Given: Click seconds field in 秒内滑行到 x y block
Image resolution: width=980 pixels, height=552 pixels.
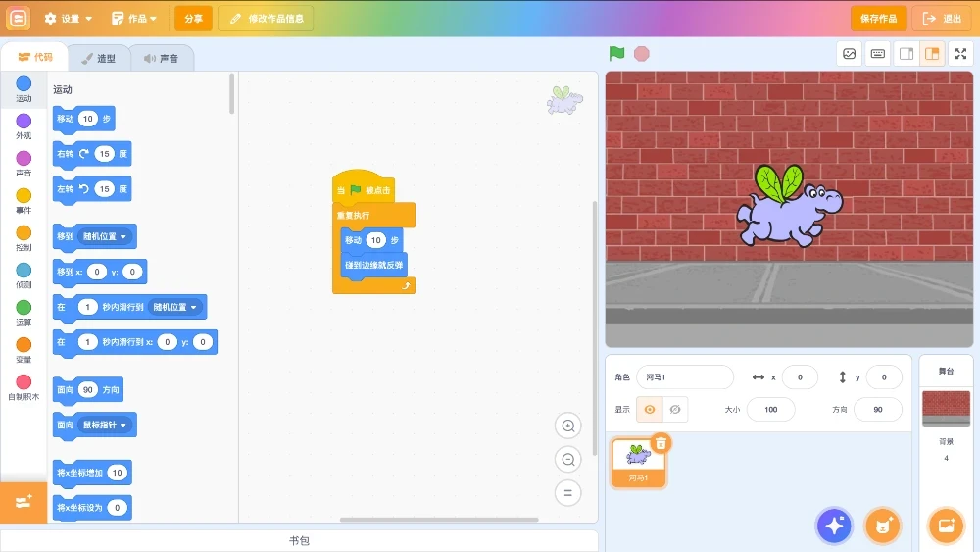Looking at the screenshot, I should (x=87, y=342).
